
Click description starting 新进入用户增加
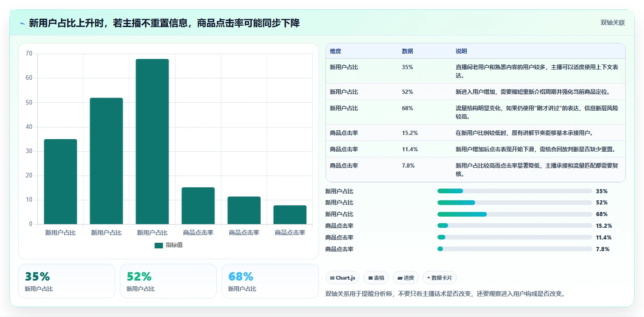pos(533,92)
